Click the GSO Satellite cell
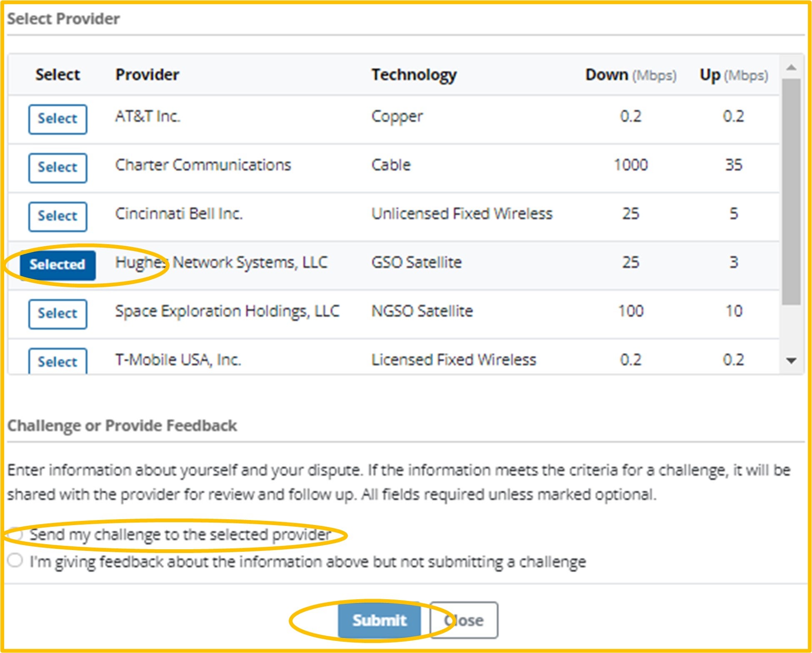 (417, 263)
